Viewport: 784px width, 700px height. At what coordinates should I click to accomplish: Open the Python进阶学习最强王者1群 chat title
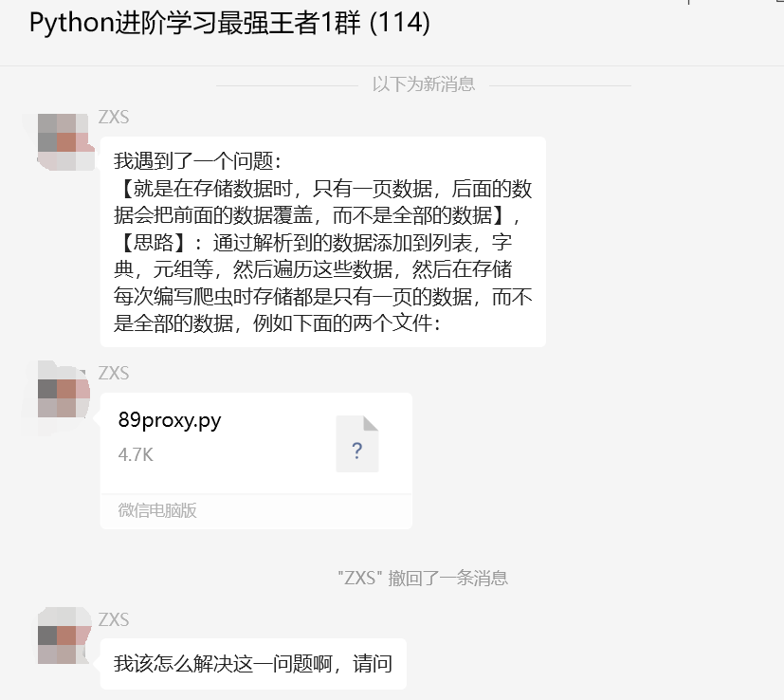pyautogui.click(x=229, y=23)
